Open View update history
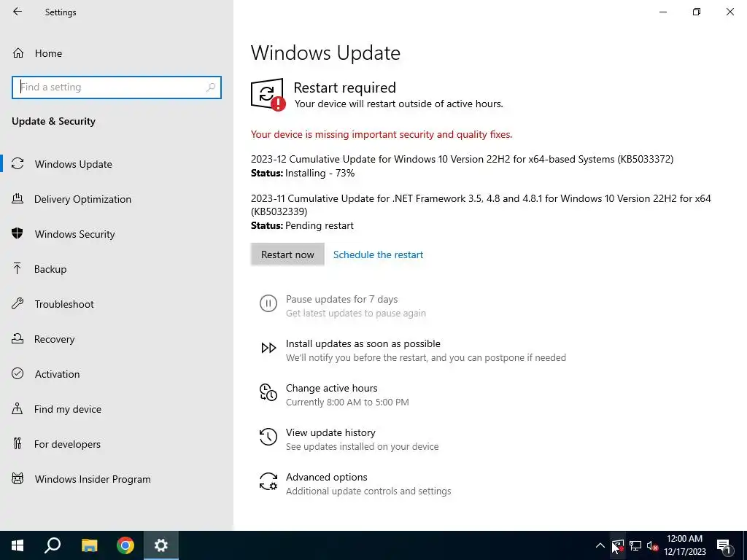 coord(330,432)
